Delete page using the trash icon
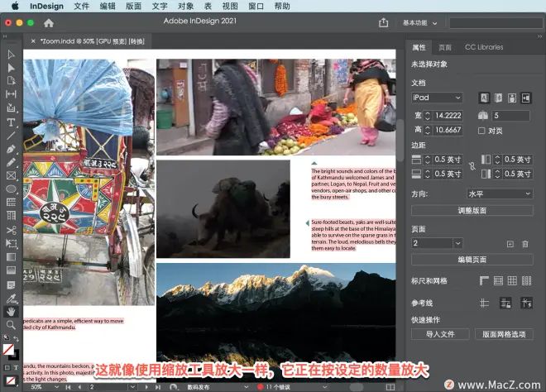Image resolution: width=546 pixels, height=392 pixels. (x=525, y=244)
